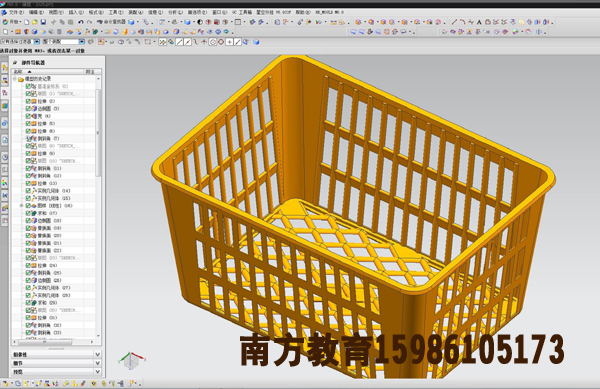600x389 pixels.
Task: Click the text A annotation icon
Action: [479, 22]
